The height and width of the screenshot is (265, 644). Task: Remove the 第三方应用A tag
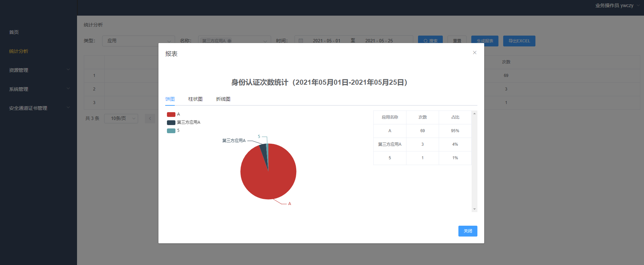(x=229, y=41)
